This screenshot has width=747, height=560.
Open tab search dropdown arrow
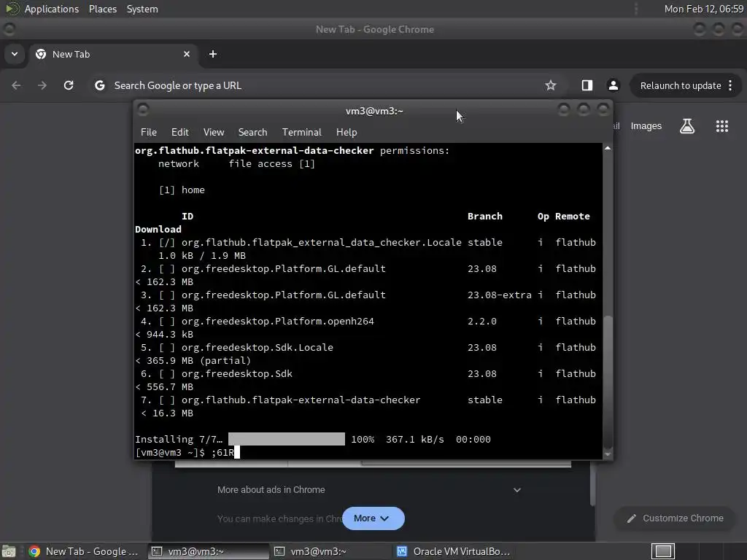(x=15, y=54)
